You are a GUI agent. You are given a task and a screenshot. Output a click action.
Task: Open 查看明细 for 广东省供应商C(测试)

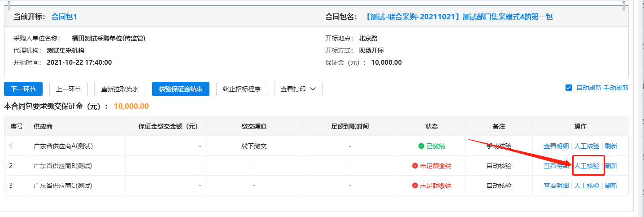click(556, 186)
